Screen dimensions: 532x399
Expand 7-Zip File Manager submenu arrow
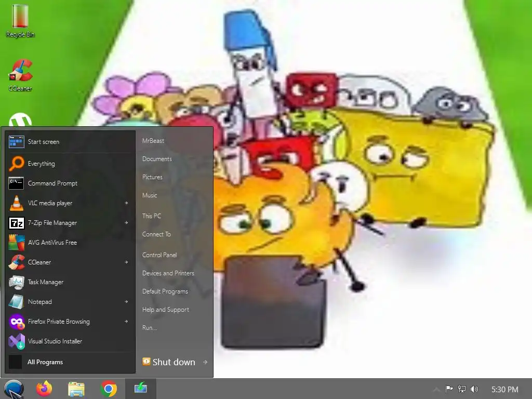126,222
